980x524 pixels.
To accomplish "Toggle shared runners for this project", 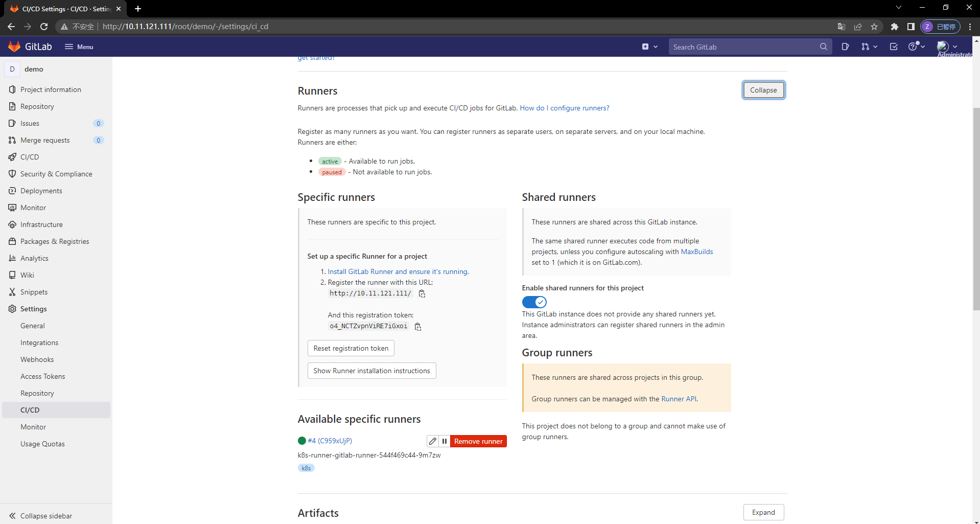I will point(534,302).
